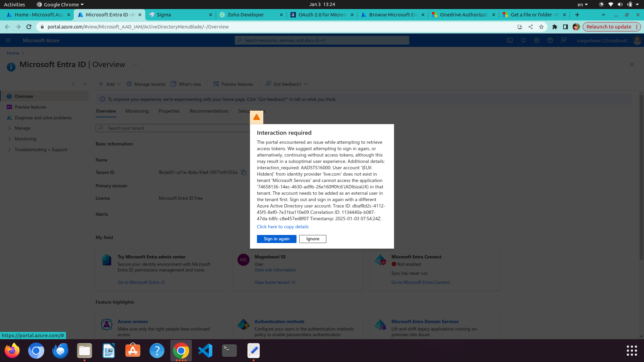Switch to Sigma browser tab
This screenshot has width=644, height=362.
[181, 15]
